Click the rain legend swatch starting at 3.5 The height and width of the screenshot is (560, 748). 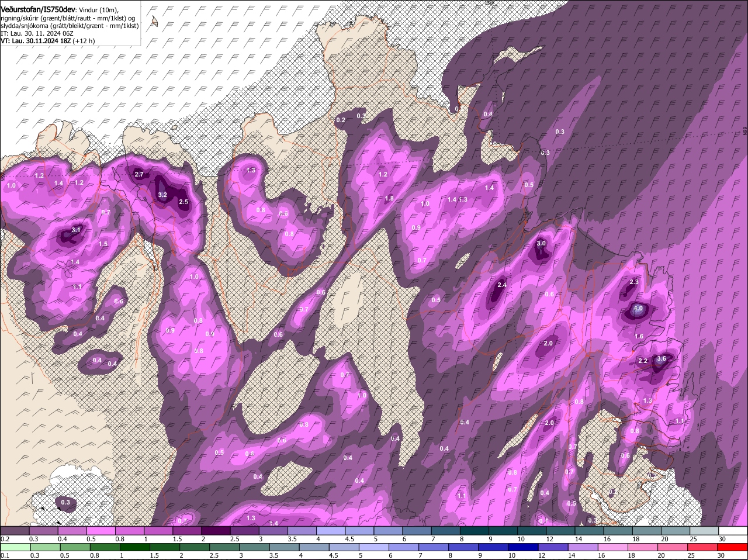[285, 547]
